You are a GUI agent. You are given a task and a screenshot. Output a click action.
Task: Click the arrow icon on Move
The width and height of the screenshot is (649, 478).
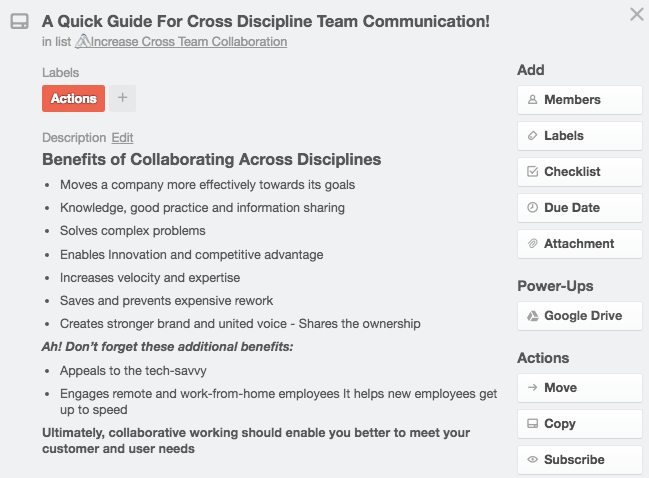pyautogui.click(x=532, y=388)
